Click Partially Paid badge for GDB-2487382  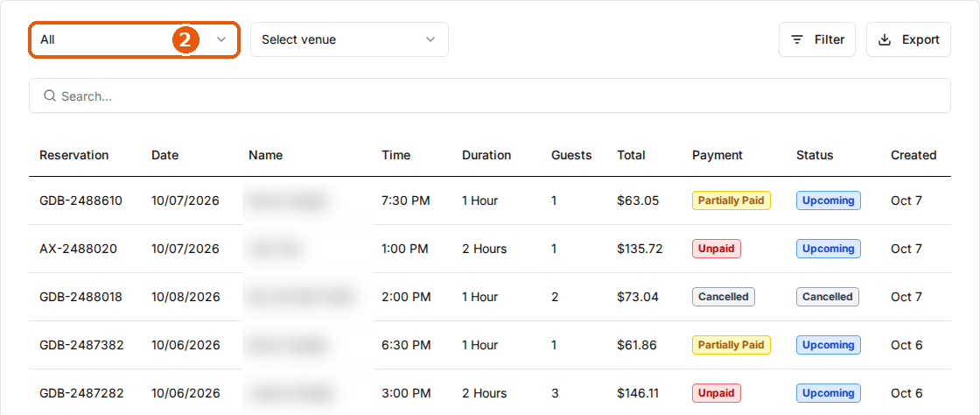coord(731,345)
